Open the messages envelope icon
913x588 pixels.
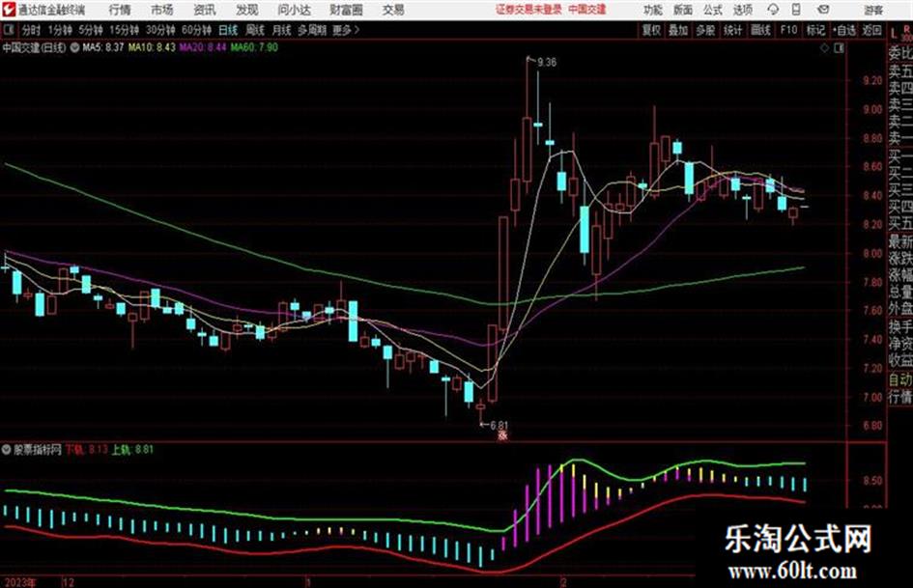tap(823, 10)
